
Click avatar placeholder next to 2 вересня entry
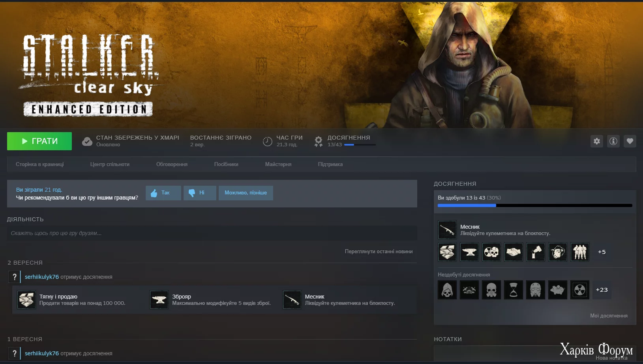[x=15, y=277]
